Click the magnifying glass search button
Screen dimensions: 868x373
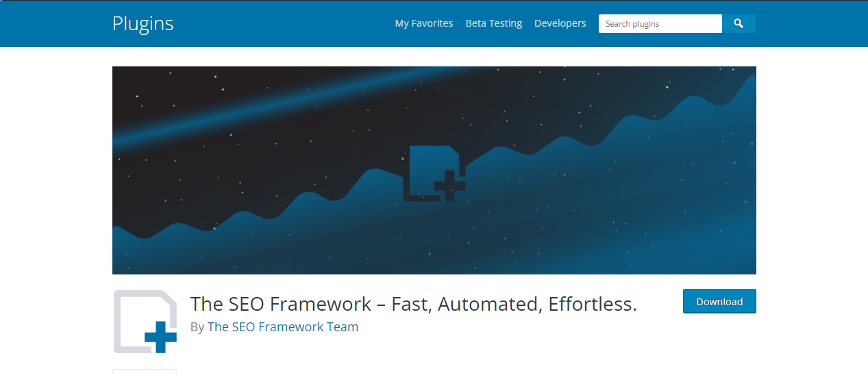point(739,23)
